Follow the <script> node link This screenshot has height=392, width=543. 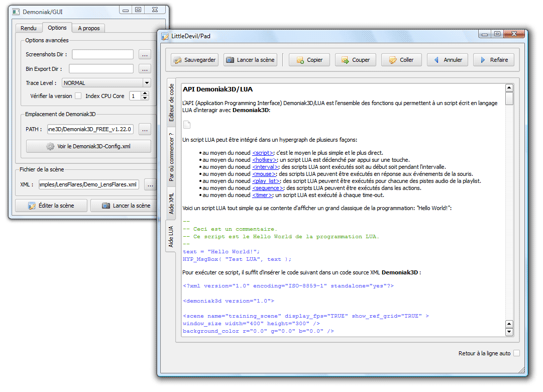(263, 153)
